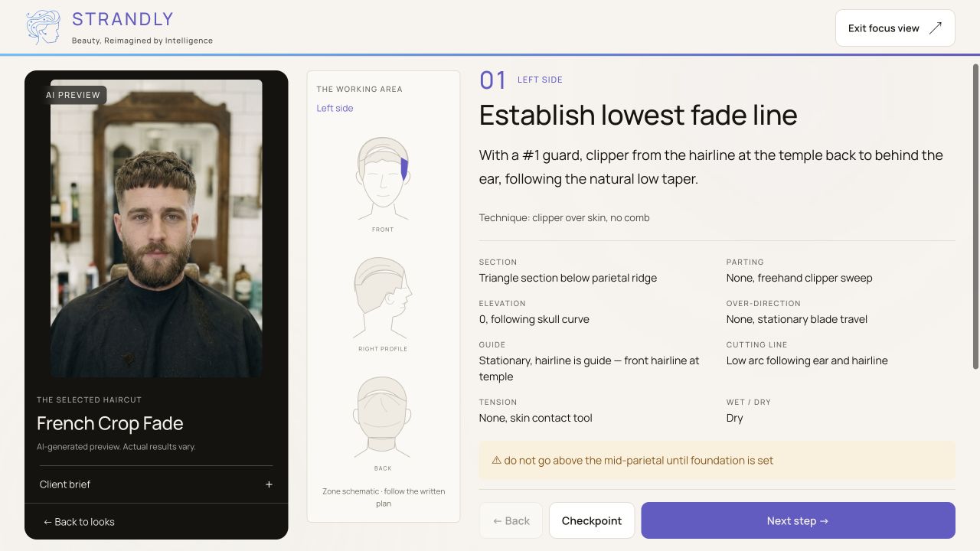
Task: Click 'Beauty, Reimagined by Intelligence' tagline
Action: pyautogui.click(x=142, y=41)
